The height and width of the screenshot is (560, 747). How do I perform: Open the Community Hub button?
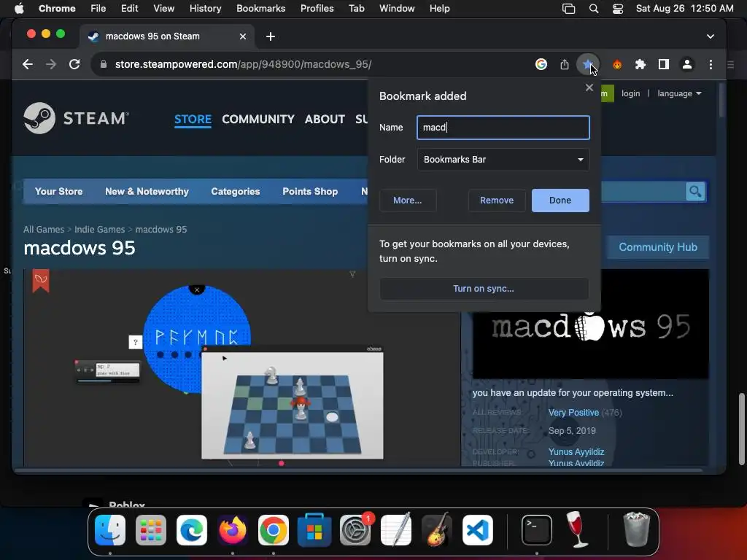pos(658,247)
